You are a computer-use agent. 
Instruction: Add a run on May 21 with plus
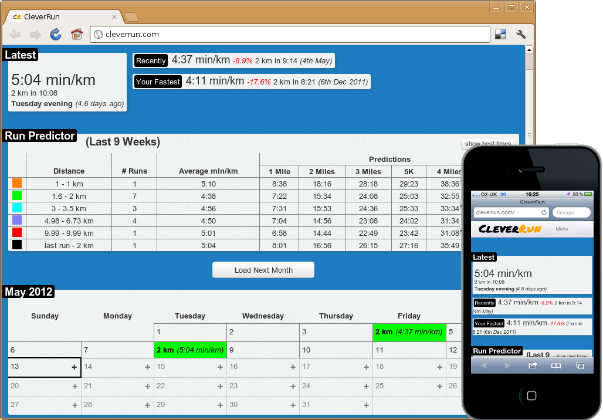click(147, 386)
